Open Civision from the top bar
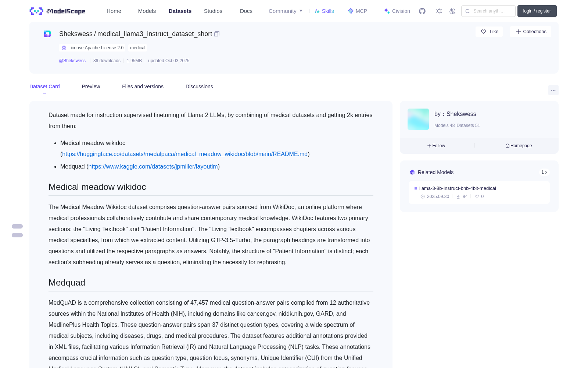 tap(397, 11)
